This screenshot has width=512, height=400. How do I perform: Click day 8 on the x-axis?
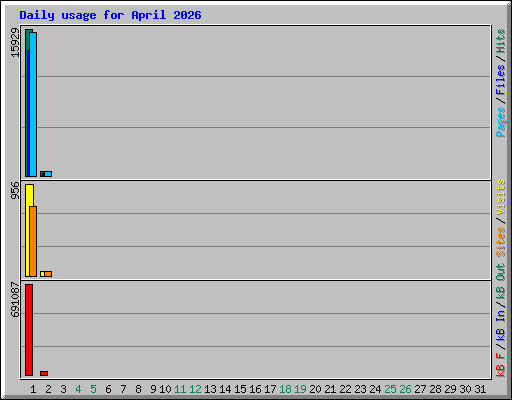(138, 389)
